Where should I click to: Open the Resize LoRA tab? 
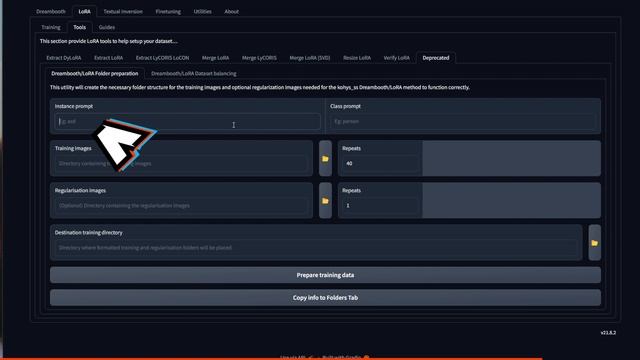[x=357, y=58]
